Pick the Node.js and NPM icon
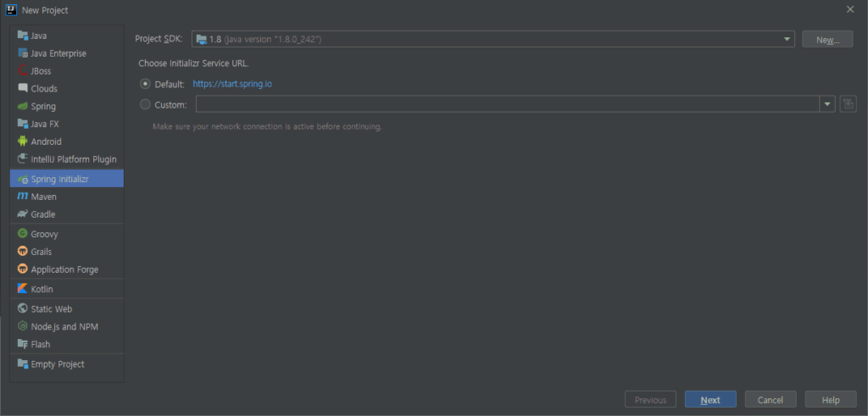 pyautogui.click(x=23, y=326)
